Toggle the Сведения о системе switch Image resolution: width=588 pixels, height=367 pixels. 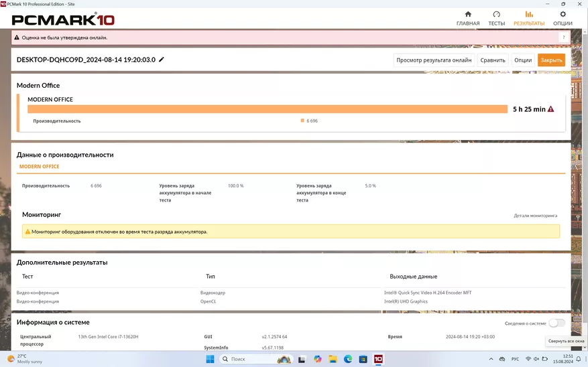click(556, 323)
